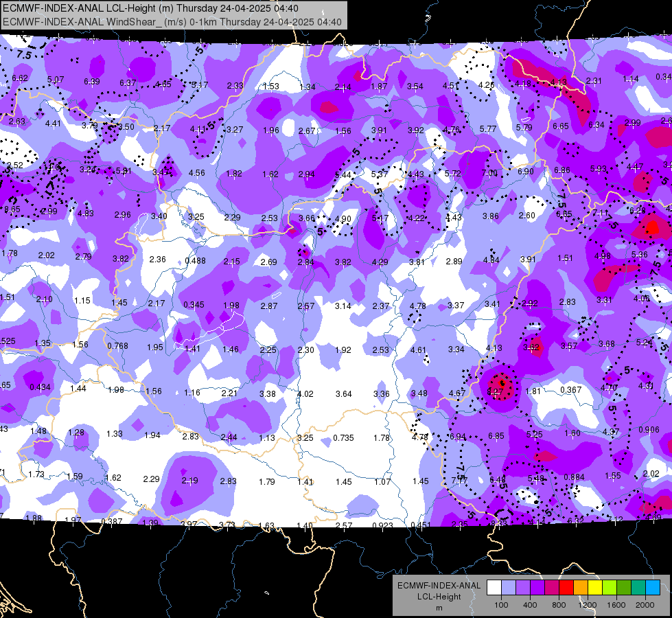
Task: Click the legend label 800
Action: coord(559,605)
